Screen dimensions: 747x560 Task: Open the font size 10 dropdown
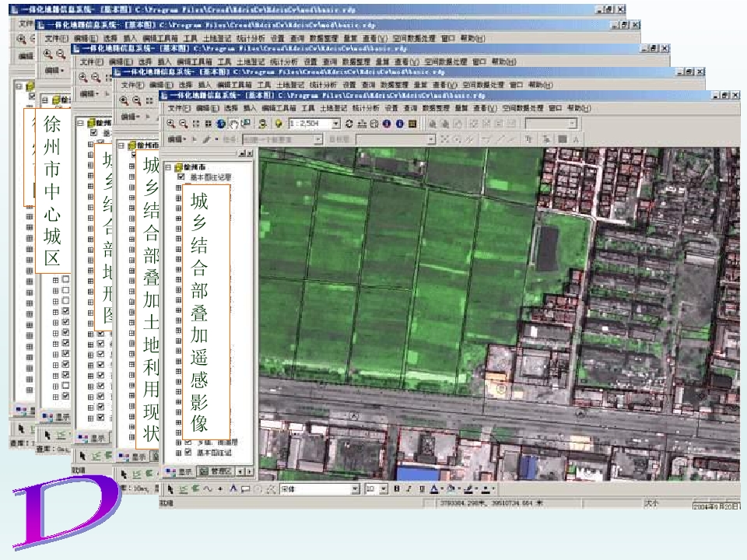point(384,489)
